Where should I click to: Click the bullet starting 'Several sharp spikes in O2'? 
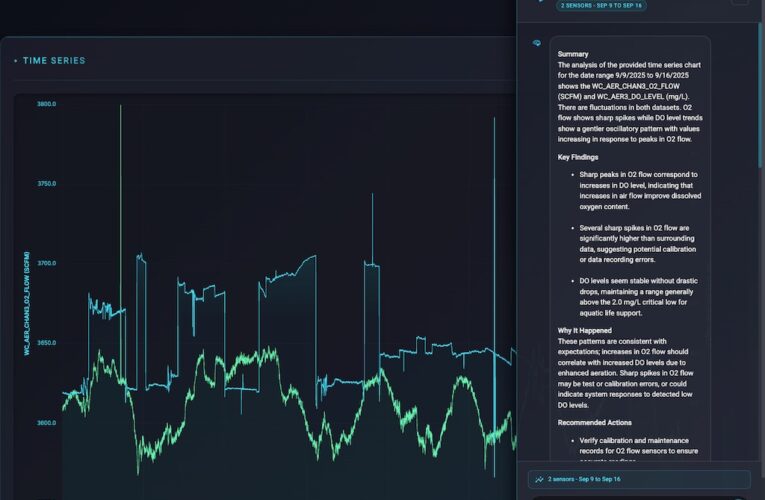(638, 243)
